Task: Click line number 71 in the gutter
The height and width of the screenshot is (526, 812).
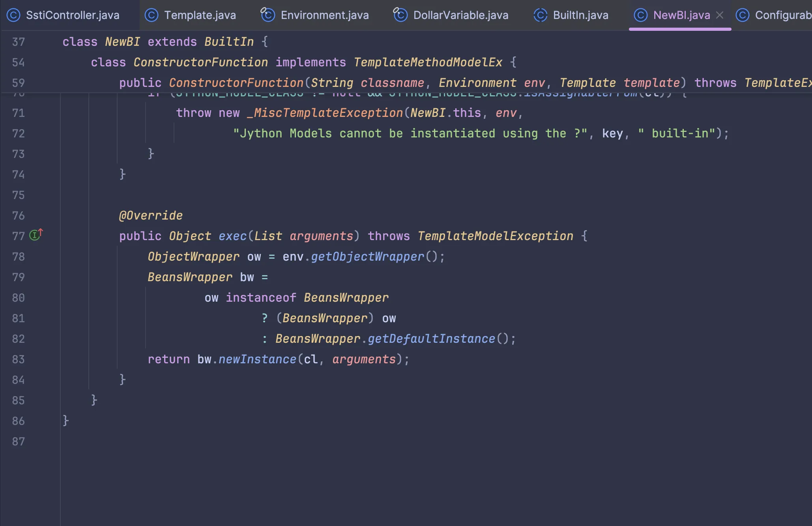Action: coord(19,113)
